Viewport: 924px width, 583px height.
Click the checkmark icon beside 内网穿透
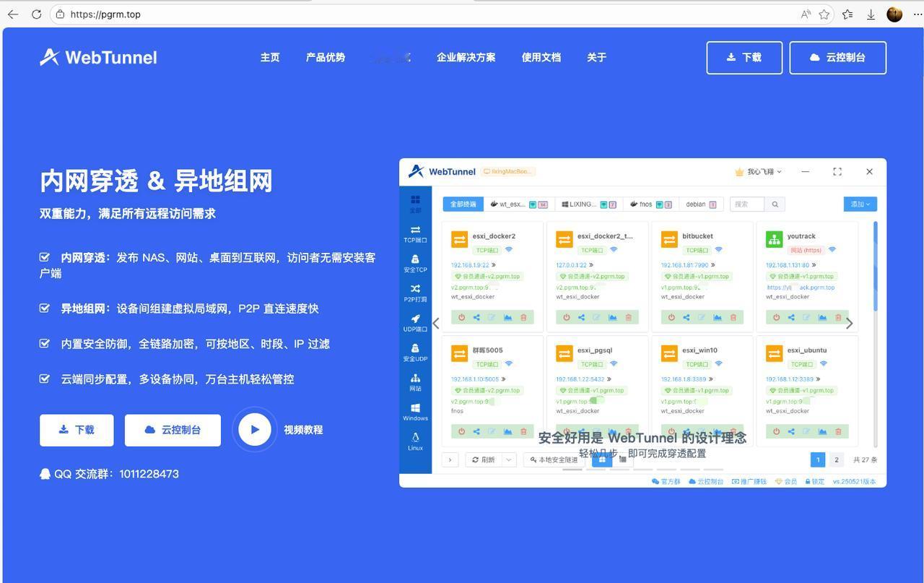45,256
